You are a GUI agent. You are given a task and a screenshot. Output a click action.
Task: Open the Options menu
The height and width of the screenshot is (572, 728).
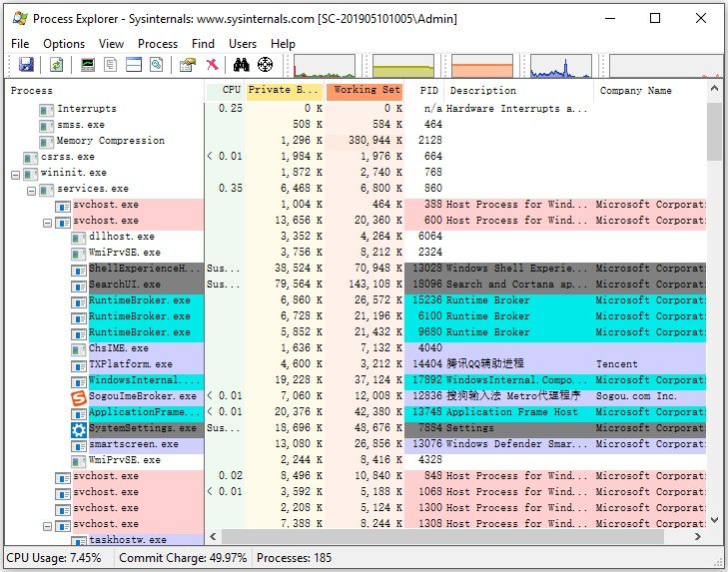(x=64, y=44)
